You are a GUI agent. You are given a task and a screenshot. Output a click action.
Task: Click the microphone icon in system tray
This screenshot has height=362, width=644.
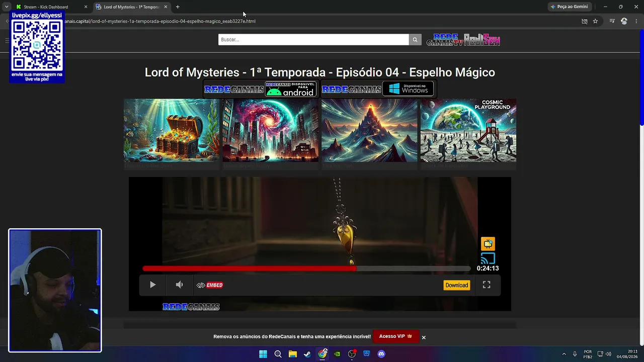click(x=575, y=354)
